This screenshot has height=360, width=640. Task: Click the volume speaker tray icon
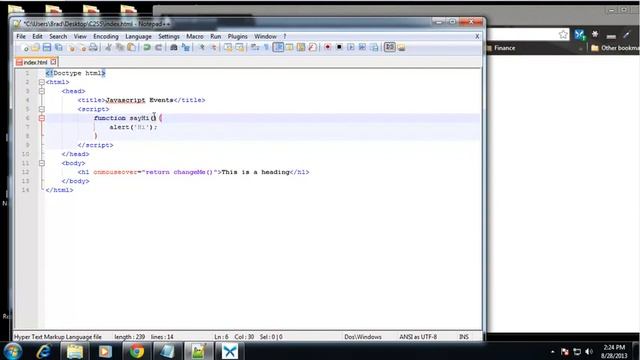click(x=589, y=351)
